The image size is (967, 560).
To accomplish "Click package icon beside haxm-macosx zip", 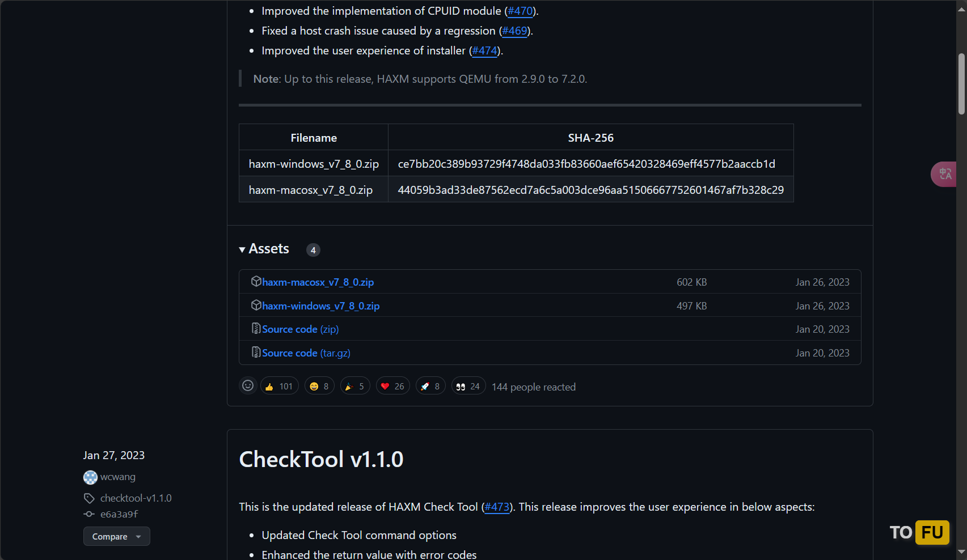I will [256, 281].
